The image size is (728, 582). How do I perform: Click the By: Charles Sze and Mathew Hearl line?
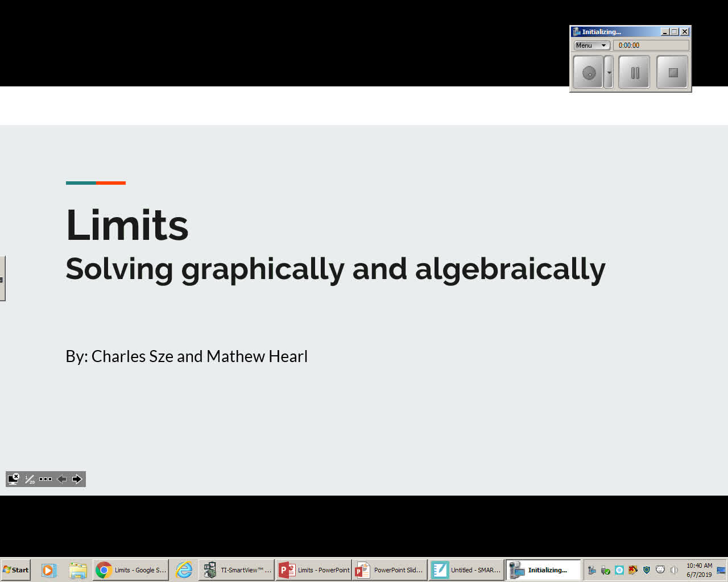[187, 356]
